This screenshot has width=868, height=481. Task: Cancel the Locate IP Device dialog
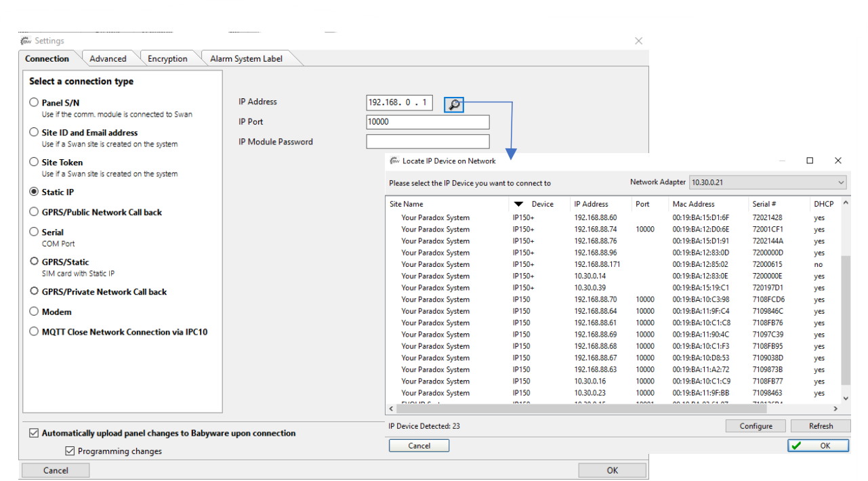pyautogui.click(x=419, y=445)
